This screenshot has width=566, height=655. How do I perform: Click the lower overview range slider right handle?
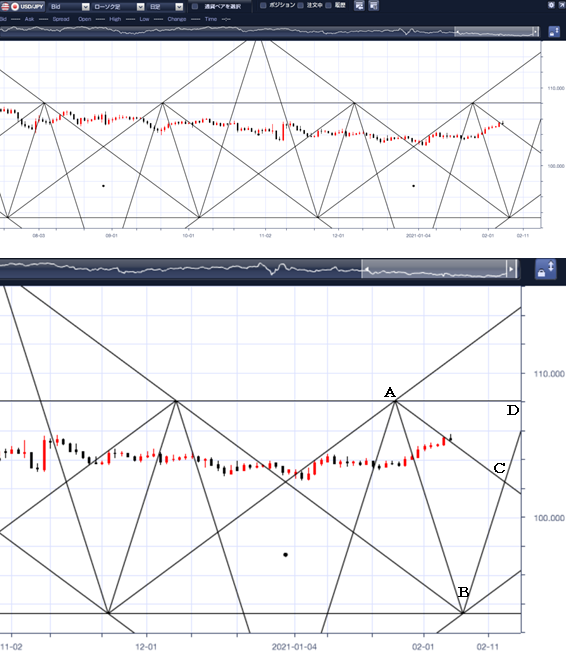(x=511, y=269)
